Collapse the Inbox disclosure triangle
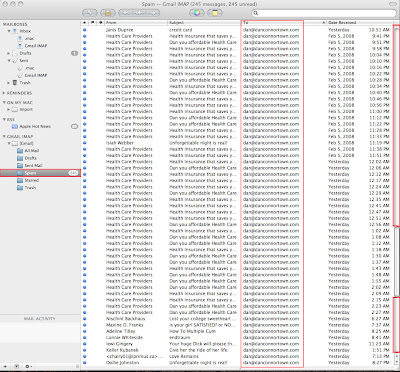The height and width of the screenshot is (372, 400). click(x=9, y=31)
